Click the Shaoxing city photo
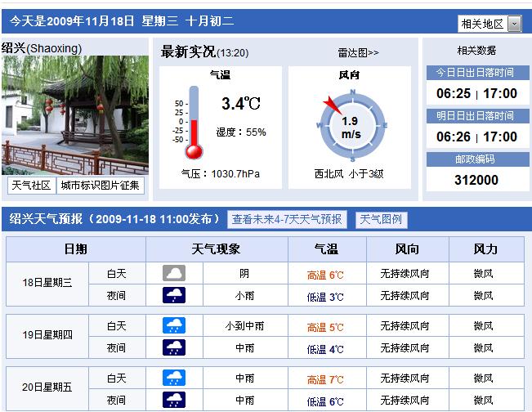The width and height of the screenshot is (532, 412). [x=75, y=115]
